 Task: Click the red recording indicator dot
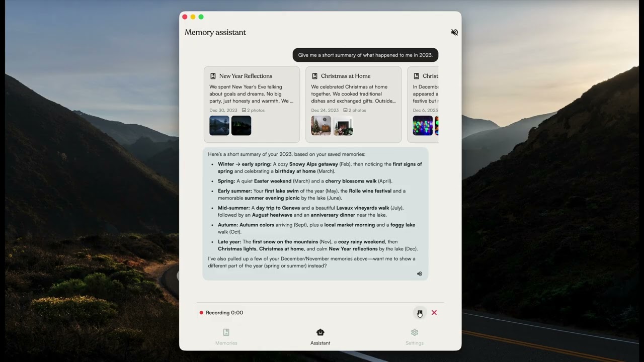201,313
